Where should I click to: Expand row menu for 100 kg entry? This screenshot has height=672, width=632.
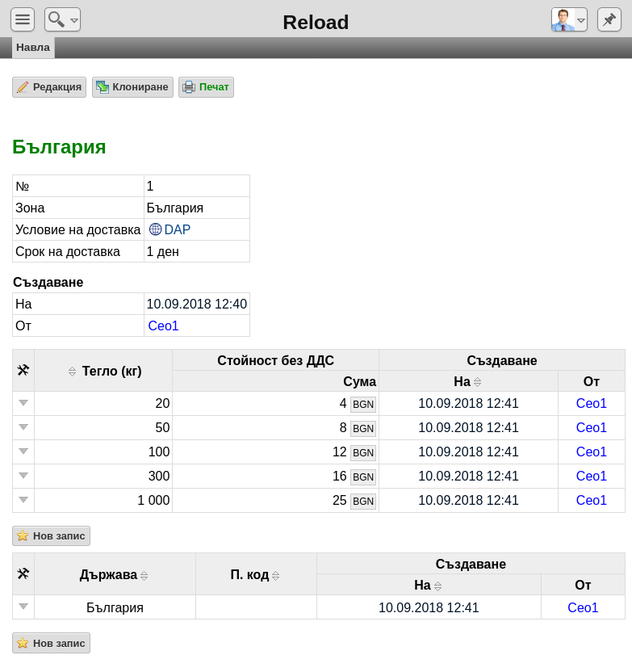[x=23, y=451]
